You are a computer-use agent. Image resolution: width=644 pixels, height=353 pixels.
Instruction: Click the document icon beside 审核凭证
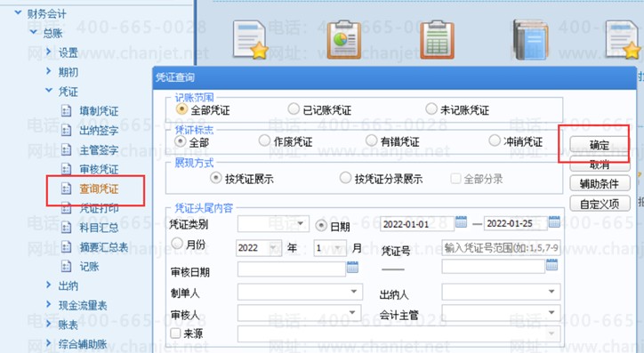pos(66,169)
